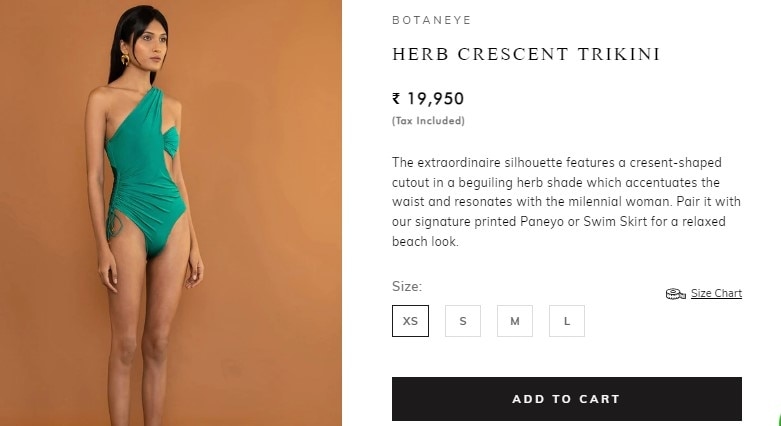Select size XS
Viewport: 781px width, 426px height.
[x=410, y=321]
